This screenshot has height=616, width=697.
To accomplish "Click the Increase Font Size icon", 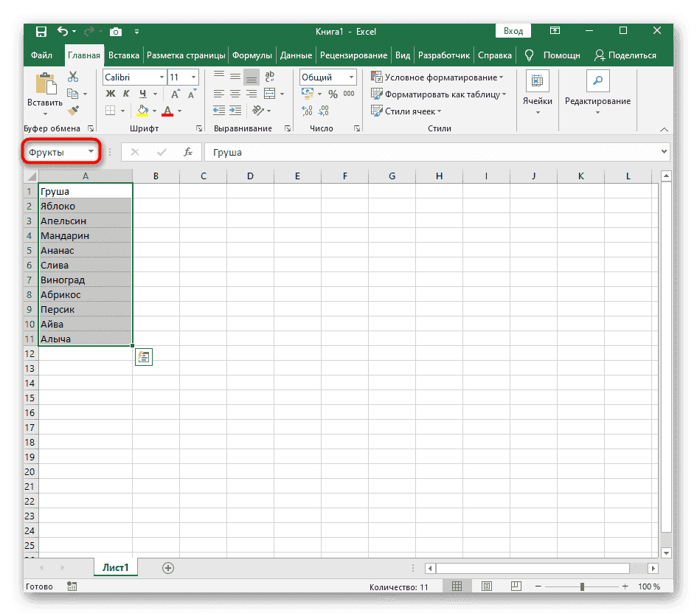I will pos(175,94).
